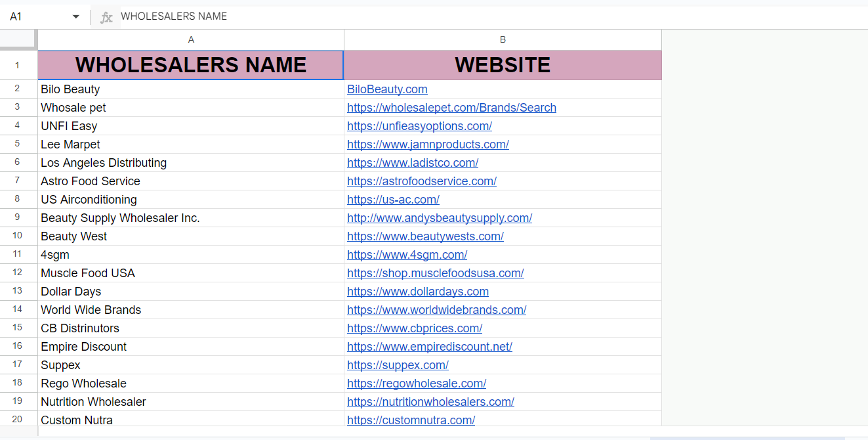
Task: Open the andysbeautysupply.com link
Action: pyautogui.click(x=440, y=218)
